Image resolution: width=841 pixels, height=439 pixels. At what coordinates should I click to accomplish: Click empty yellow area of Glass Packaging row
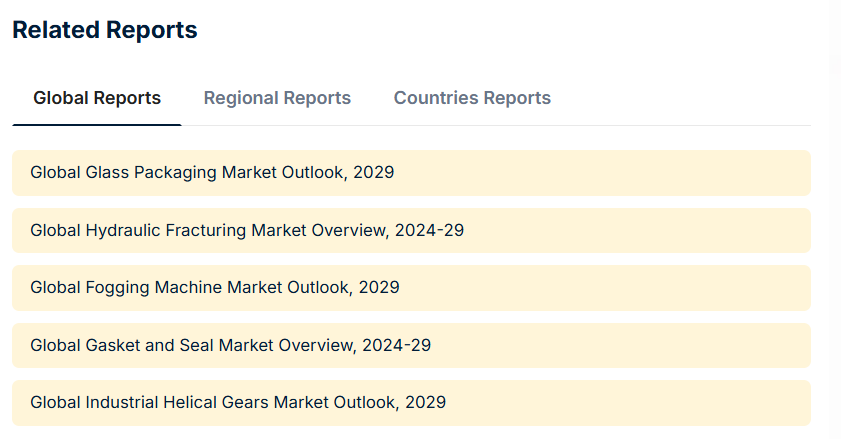click(620, 173)
